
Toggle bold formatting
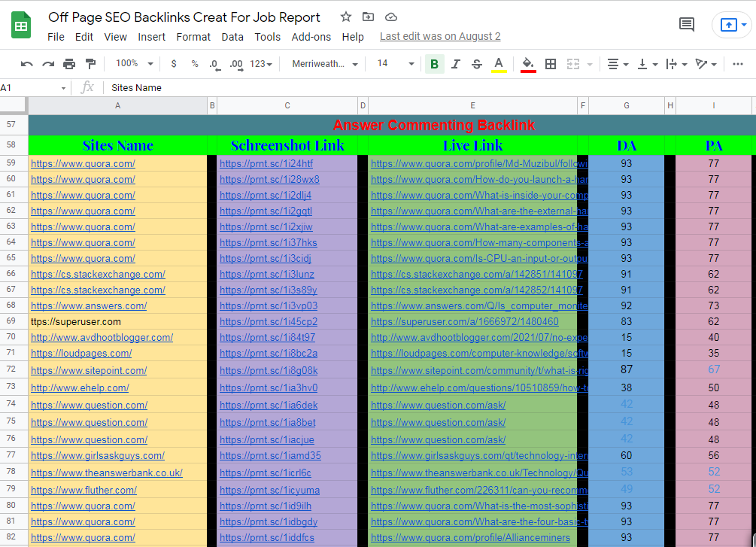tap(434, 63)
